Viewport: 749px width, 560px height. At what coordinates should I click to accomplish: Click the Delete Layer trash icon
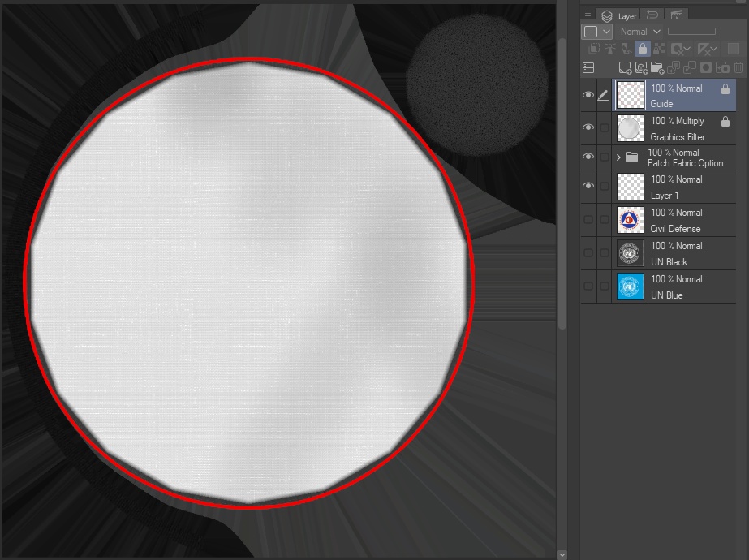coord(739,69)
